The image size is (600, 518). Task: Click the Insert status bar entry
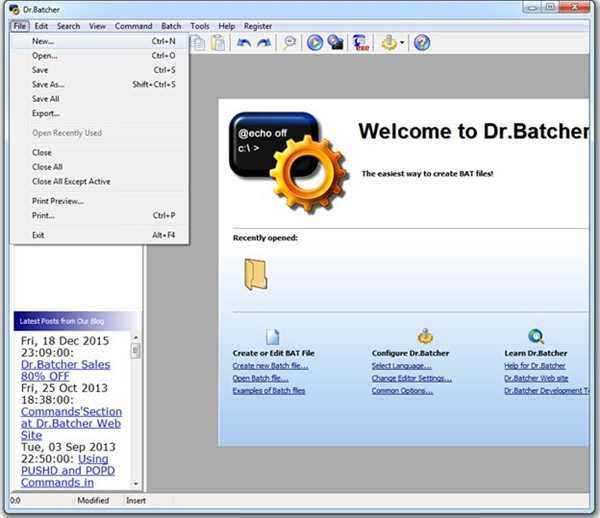[136, 500]
